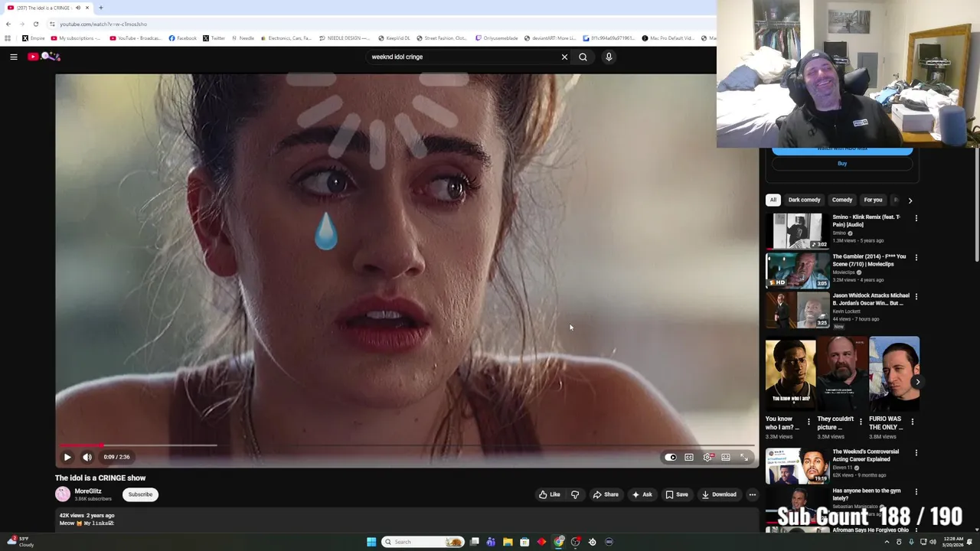Clear the search box with the X
The height and width of the screenshot is (551, 980).
pos(564,57)
